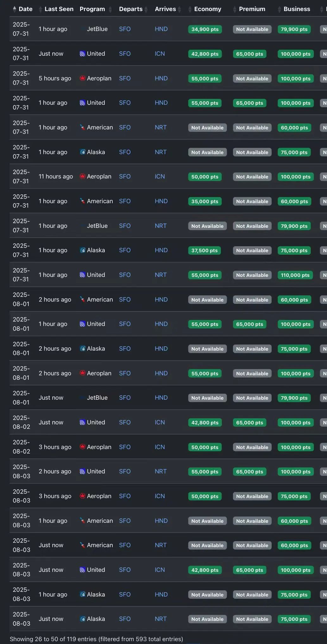Image resolution: width=327 pixels, height=644 pixels.
Task: Sort by Premium using its sort arrows
Action: [235, 9]
